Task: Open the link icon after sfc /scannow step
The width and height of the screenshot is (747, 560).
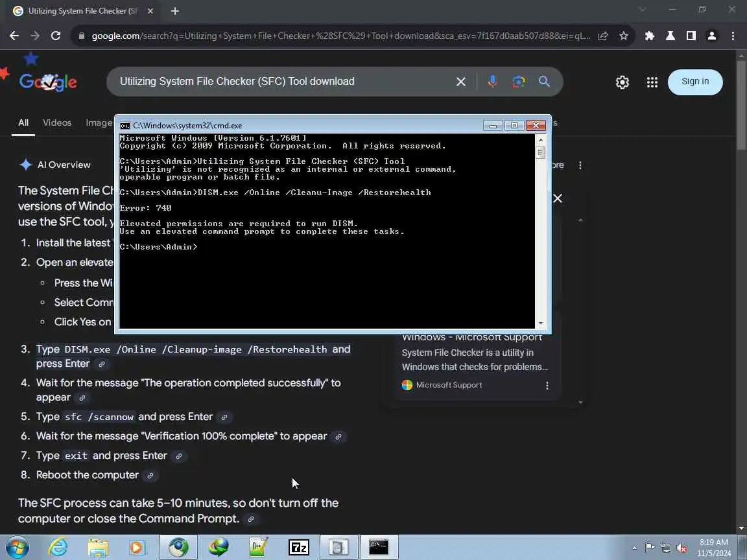Action: [x=224, y=417]
